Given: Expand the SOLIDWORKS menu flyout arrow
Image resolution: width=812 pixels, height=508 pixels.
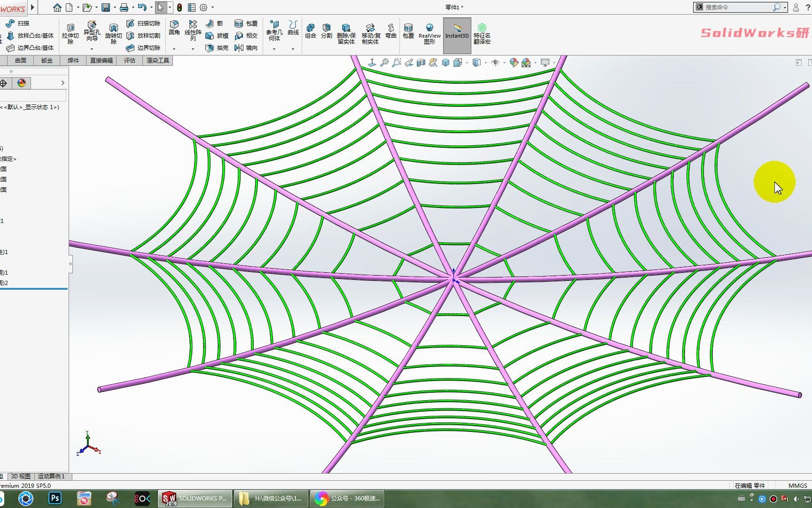Looking at the screenshot, I should 33,8.
